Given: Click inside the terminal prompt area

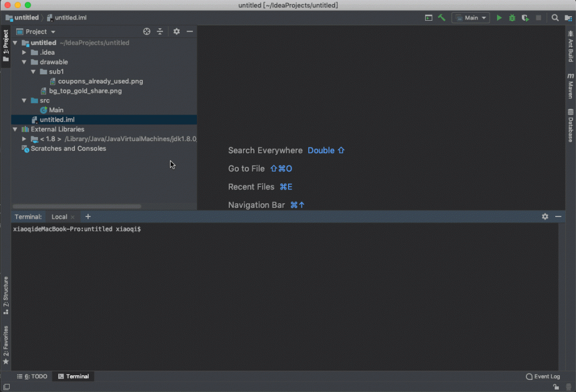Looking at the screenshot, I should (x=230, y=259).
